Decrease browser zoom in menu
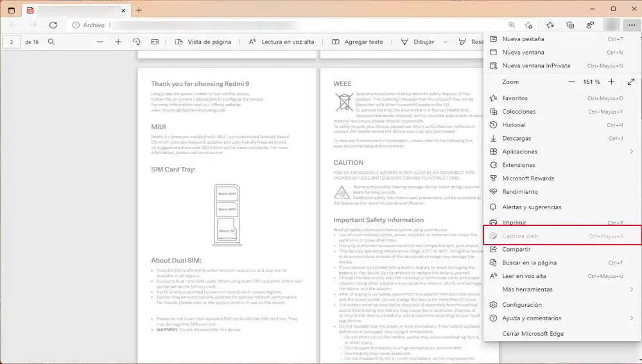 click(x=571, y=82)
